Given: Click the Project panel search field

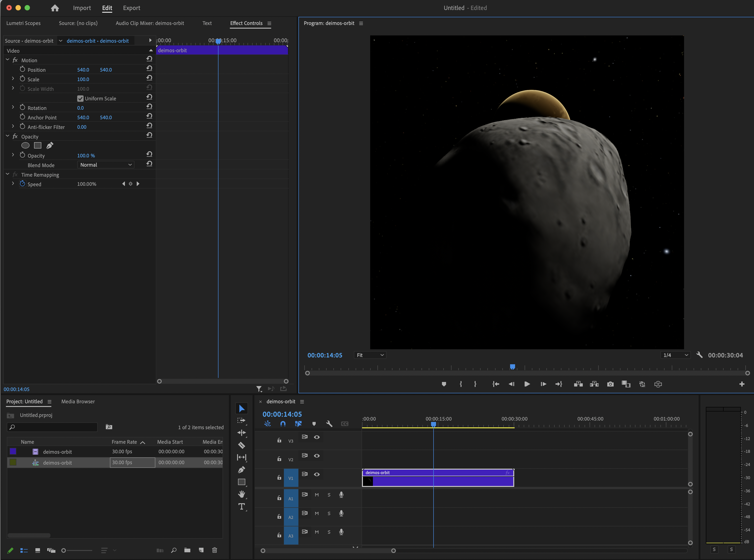Looking at the screenshot, I should (52, 427).
